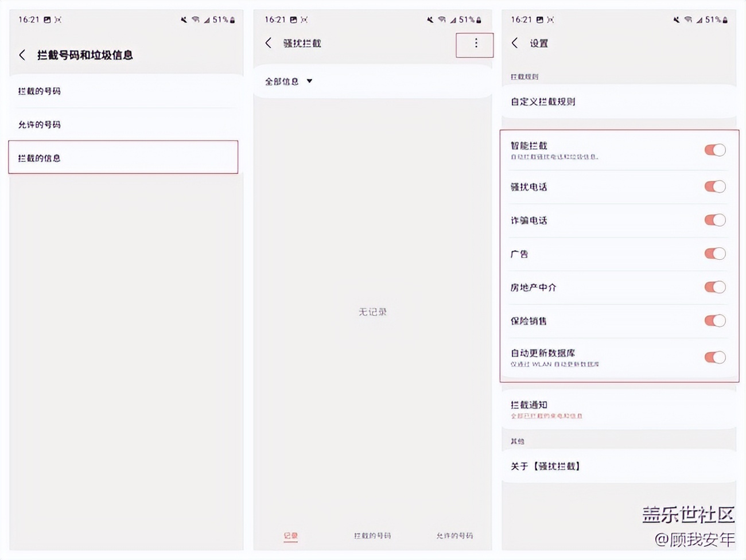Disable the 广告 blocking toggle

point(713,253)
